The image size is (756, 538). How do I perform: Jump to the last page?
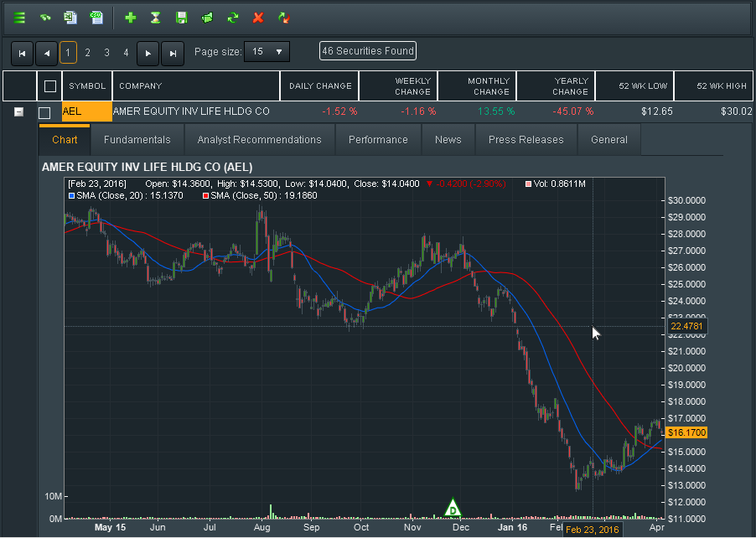173,53
